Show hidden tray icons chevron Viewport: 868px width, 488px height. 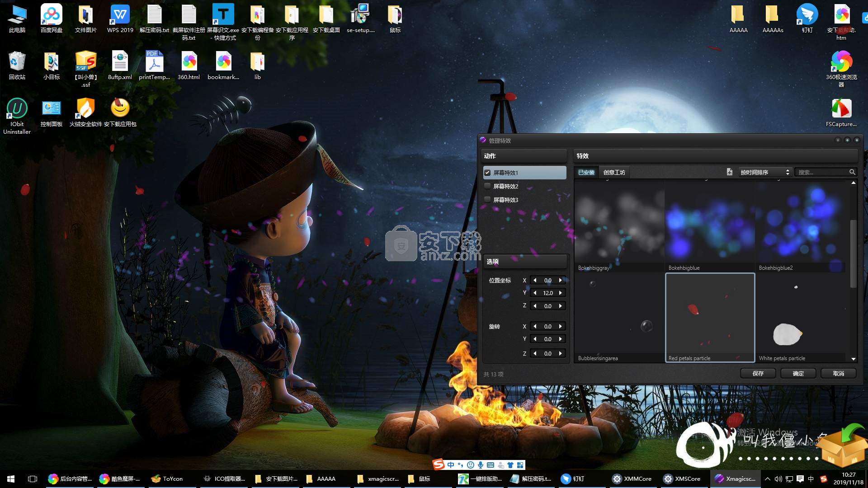pos(768,479)
